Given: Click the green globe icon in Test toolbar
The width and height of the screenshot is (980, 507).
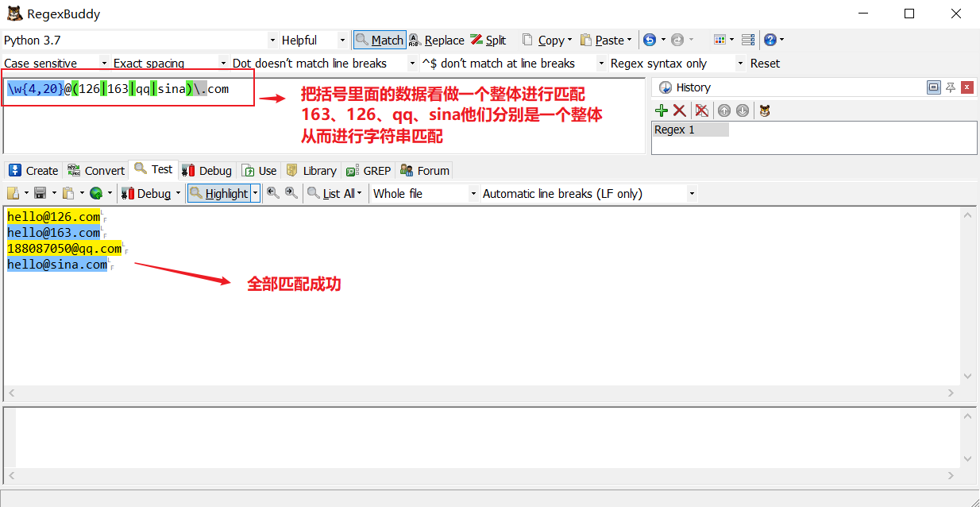Looking at the screenshot, I should 96,193.
